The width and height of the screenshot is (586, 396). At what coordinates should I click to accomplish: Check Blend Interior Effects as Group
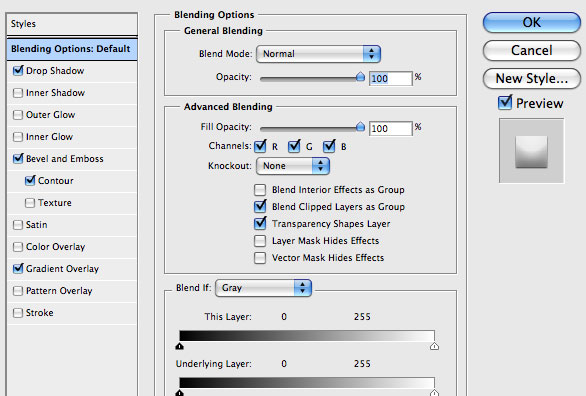pyautogui.click(x=260, y=190)
